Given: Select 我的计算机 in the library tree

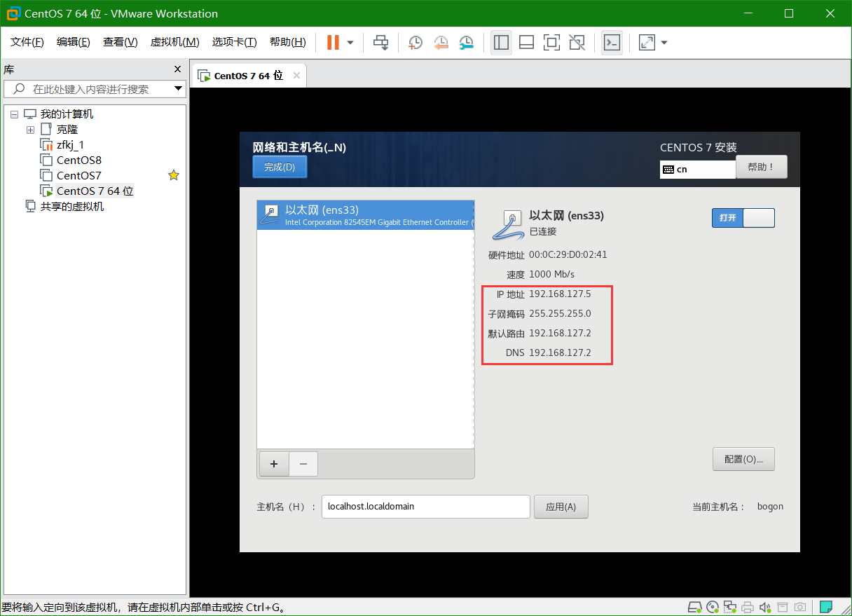Looking at the screenshot, I should coord(67,114).
